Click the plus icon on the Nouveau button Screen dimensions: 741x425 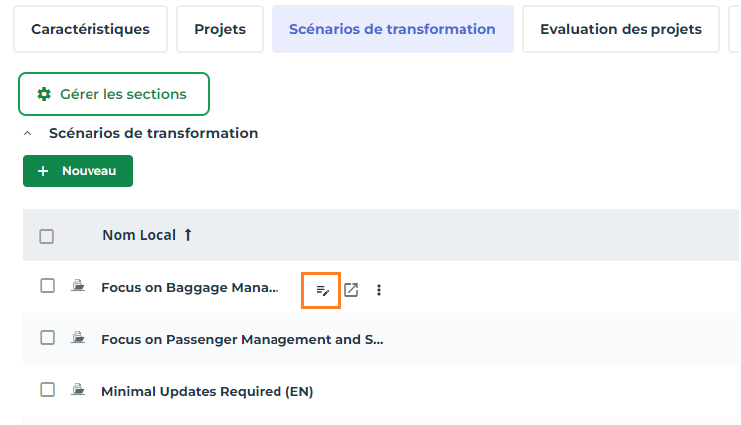[43, 171]
